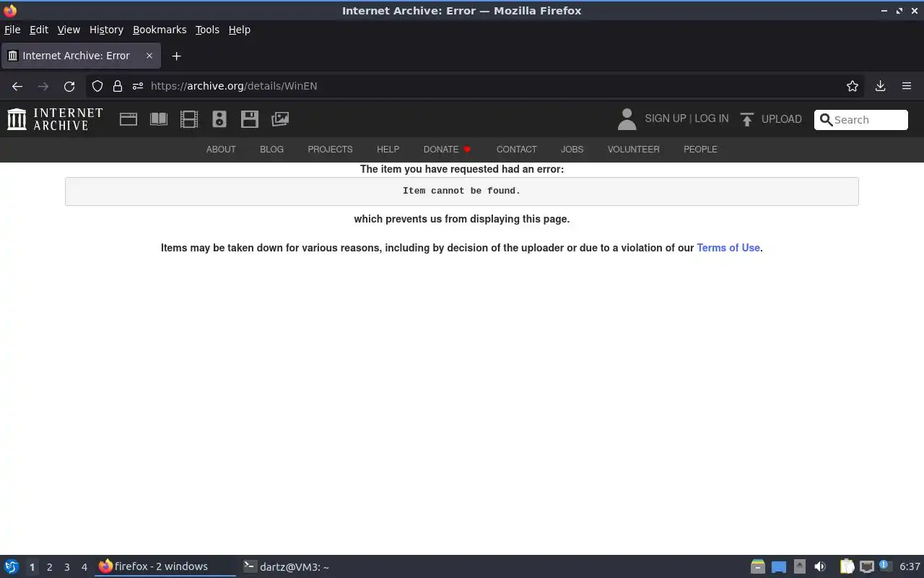Focus the Internet Archive Search field
Screen dimensions: 924x578
pyautogui.click(x=861, y=120)
